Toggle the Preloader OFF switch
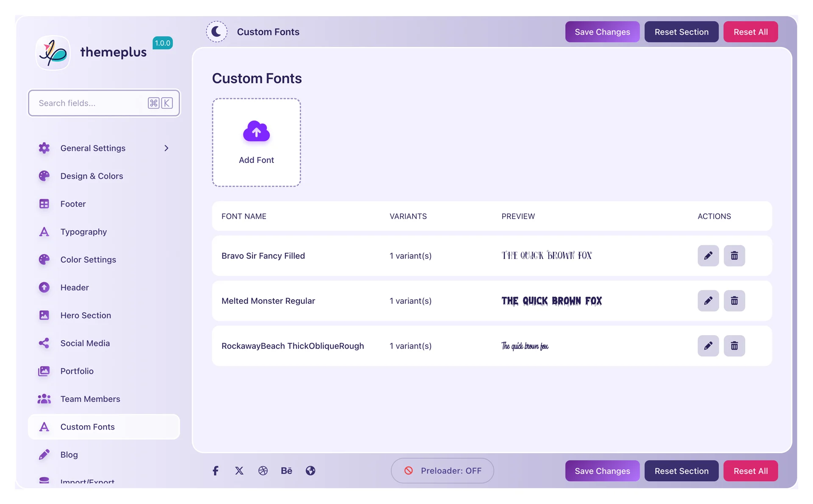The height and width of the screenshot is (504, 813). pos(442,471)
